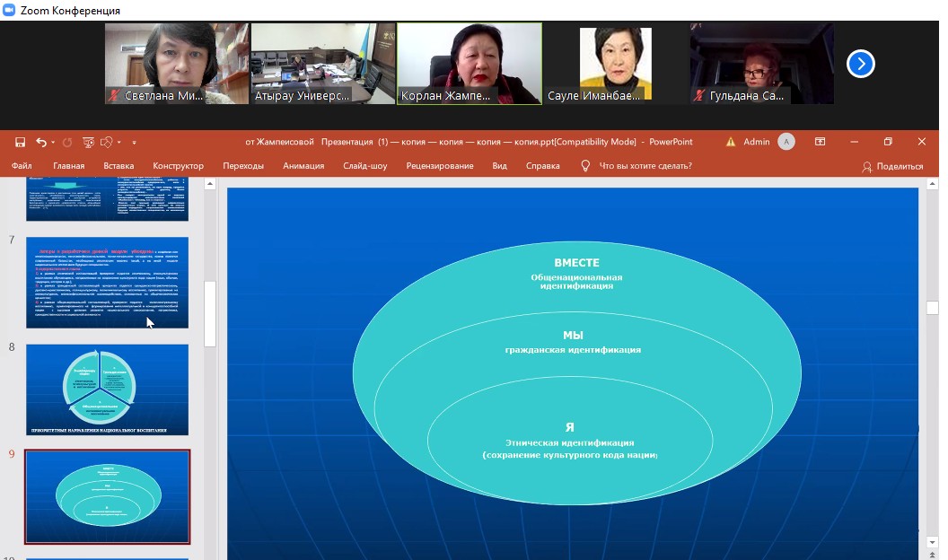Click 'Этническая идентификация' text on slide
The height and width of the screenshot is (560, 948).
tap(569, 442)
